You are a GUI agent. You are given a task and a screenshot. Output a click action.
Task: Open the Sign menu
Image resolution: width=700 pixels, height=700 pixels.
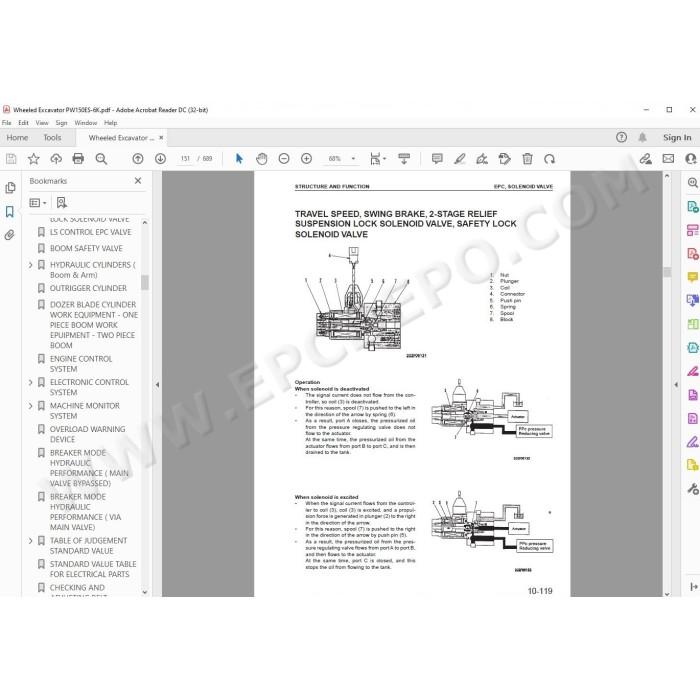(62, 123)
